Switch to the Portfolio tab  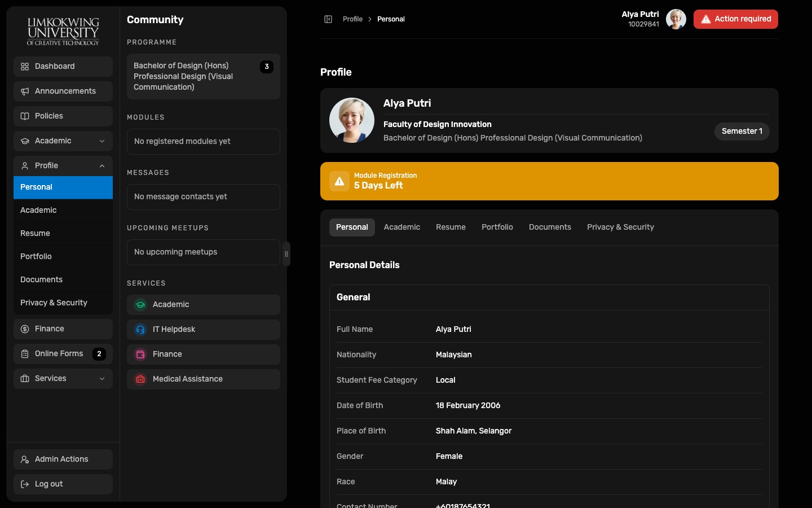click(x=497, y=227)
